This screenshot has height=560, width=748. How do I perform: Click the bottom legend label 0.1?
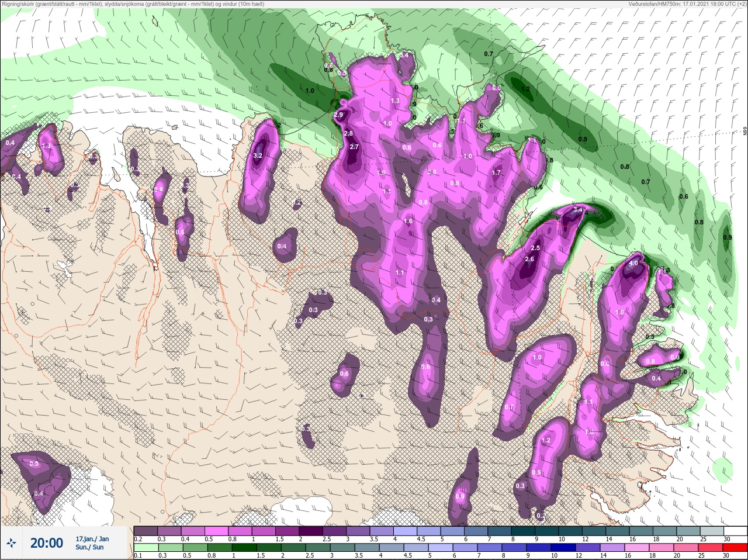click(x=137, y=556)
